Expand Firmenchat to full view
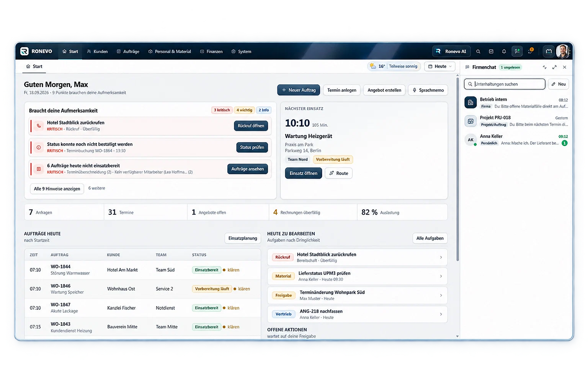Viewport: 588px width, 368px height. point(554,67)
